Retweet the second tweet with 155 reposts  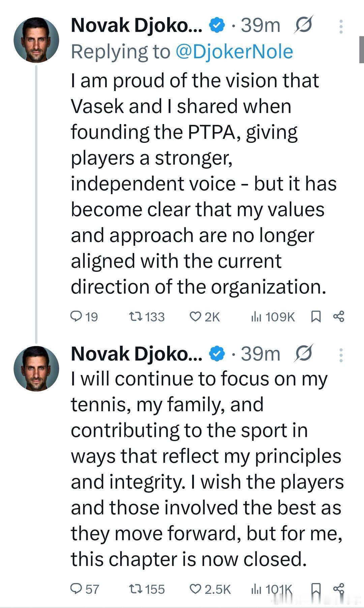(137, 589)
